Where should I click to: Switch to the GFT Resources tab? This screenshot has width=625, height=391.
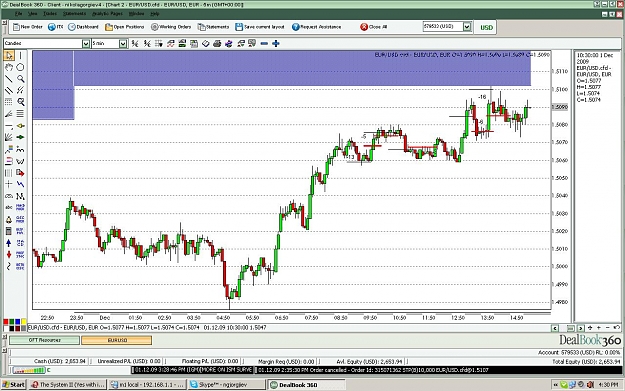(44, 340)
